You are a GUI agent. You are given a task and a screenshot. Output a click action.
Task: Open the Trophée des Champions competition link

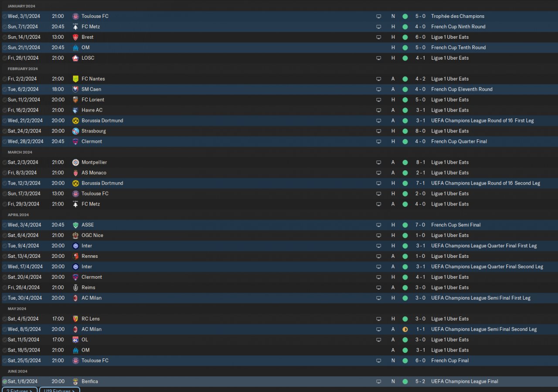pos(458,16)
